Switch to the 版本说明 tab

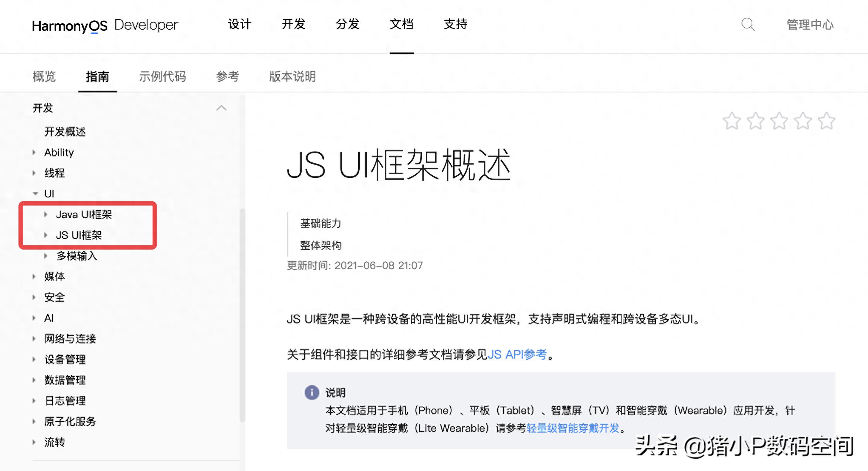[292, 77]
